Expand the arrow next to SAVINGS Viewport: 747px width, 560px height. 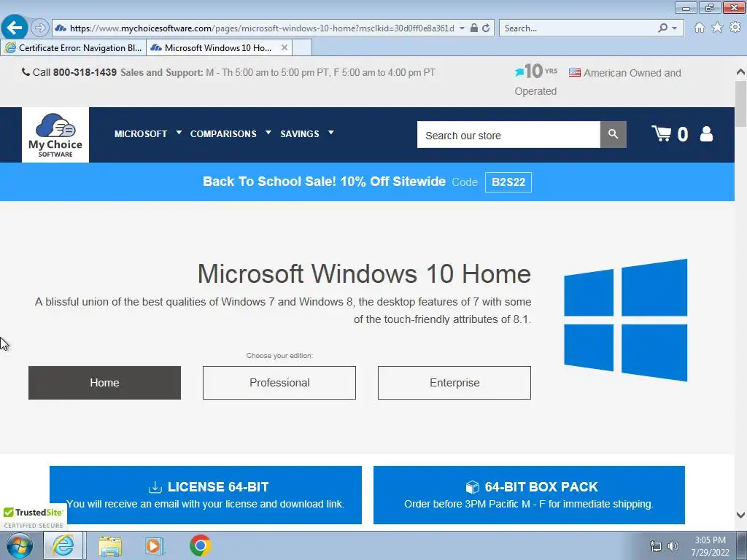click(x=330, y=133)
